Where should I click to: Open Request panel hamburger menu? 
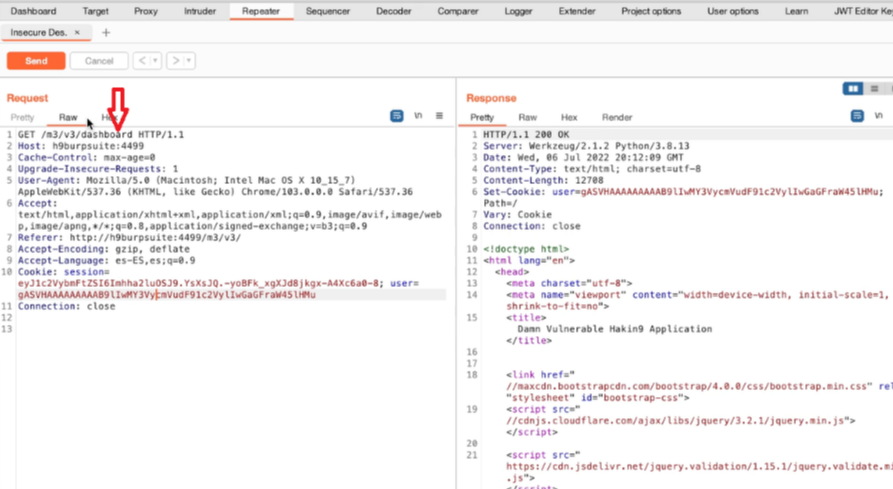(439, 116)
